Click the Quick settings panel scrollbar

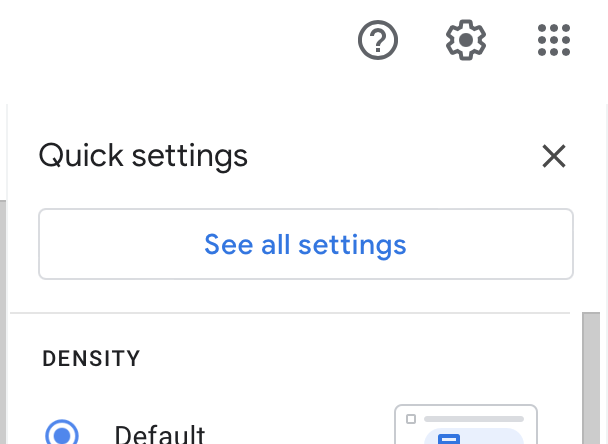pyautogui.click(x=591, y=378)
